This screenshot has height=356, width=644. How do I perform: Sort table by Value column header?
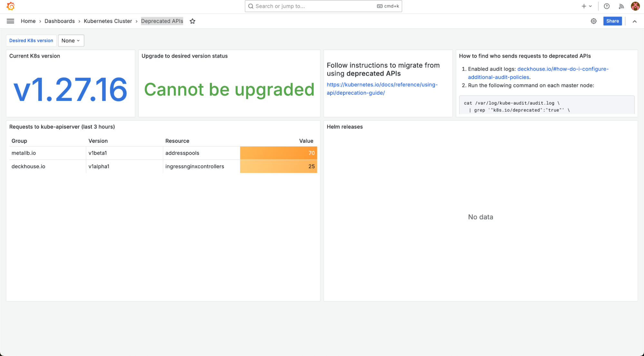(306, 141)
